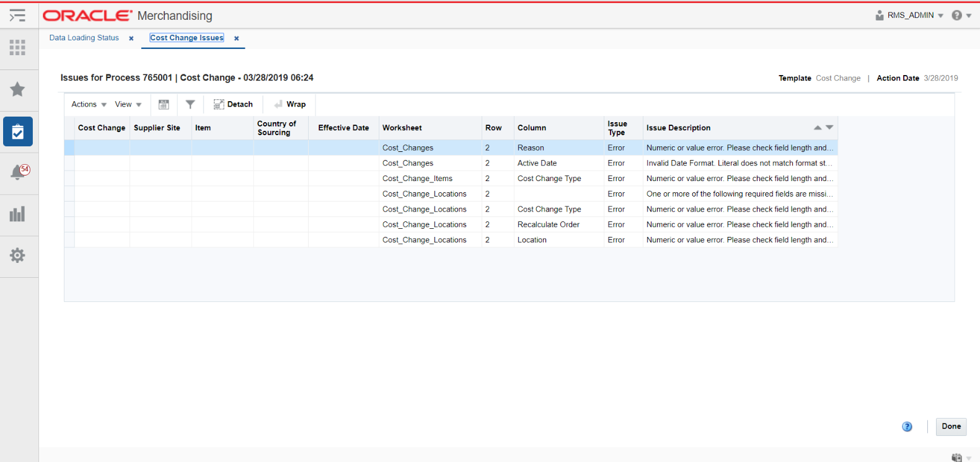Screen dimensions: 980x462
Task: Click the Export to spreadsheet toolbar icon
Action: (x=164, y=105)
